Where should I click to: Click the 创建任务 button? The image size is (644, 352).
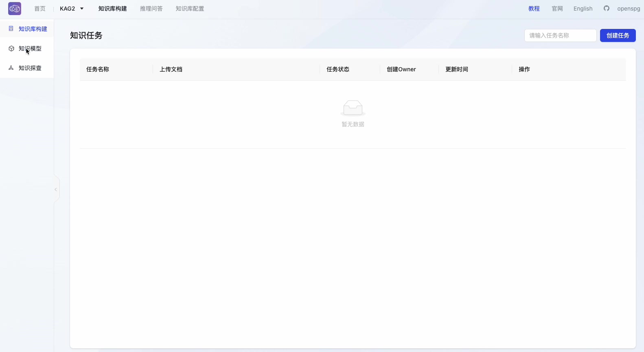[x=618, y=35]
